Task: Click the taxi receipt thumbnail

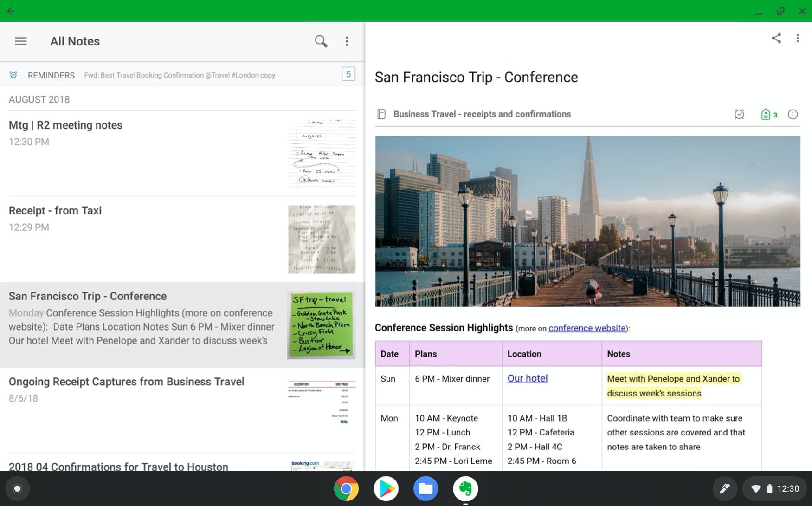Action: (x=322, y=239)
